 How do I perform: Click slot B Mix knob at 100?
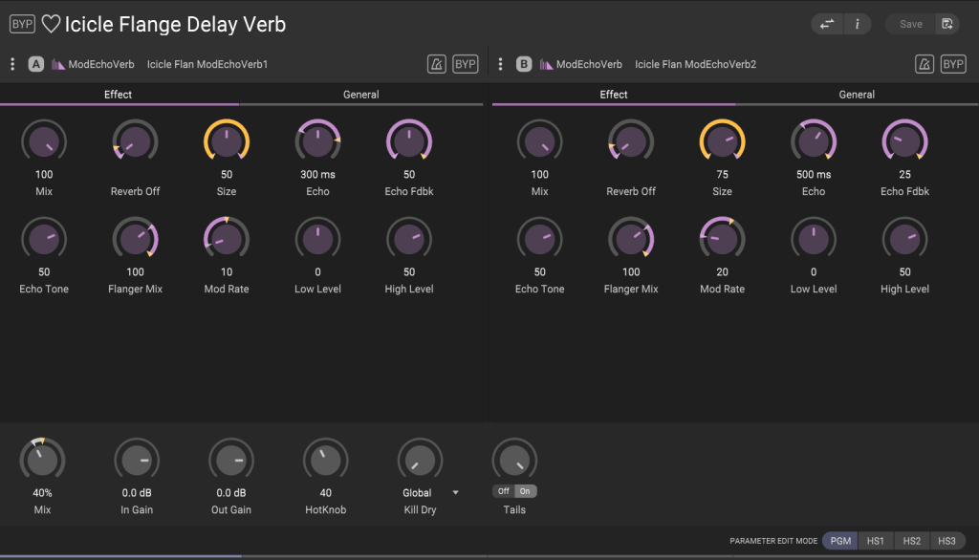coord(539,141)
